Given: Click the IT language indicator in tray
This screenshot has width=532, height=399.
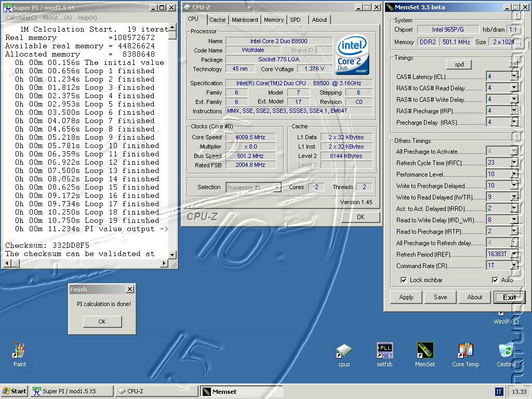Looking at the screenshot, I should click(x=499, y=392).
